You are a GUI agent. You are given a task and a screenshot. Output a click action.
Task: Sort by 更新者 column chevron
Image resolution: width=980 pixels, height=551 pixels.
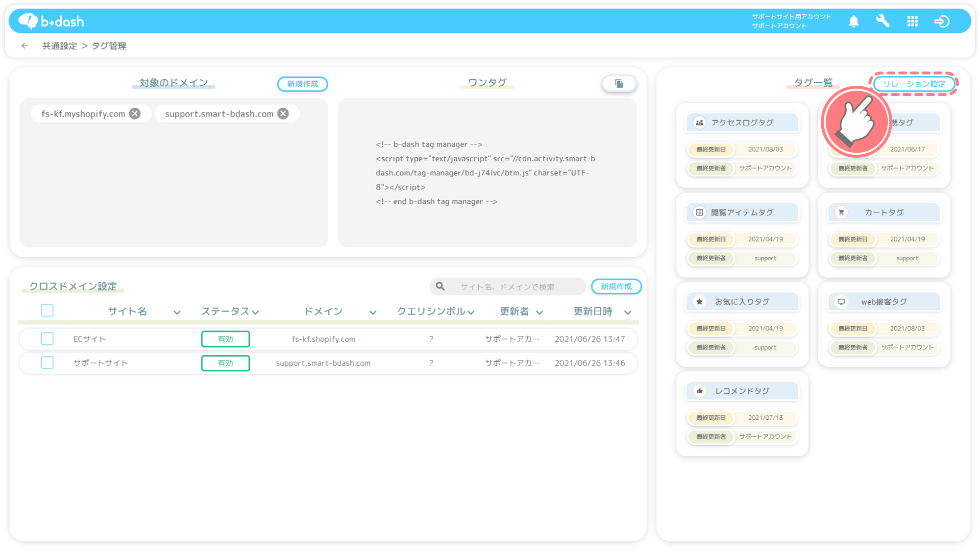click(x=539, y=312)
